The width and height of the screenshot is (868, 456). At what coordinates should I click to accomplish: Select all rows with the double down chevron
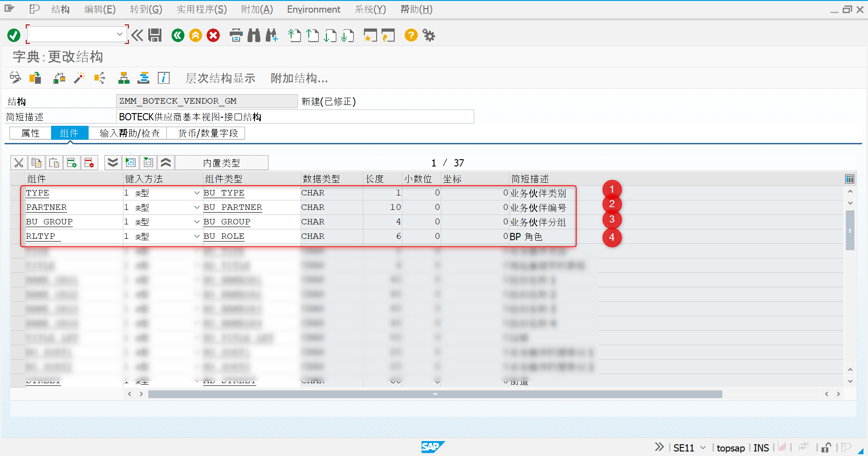113,162
